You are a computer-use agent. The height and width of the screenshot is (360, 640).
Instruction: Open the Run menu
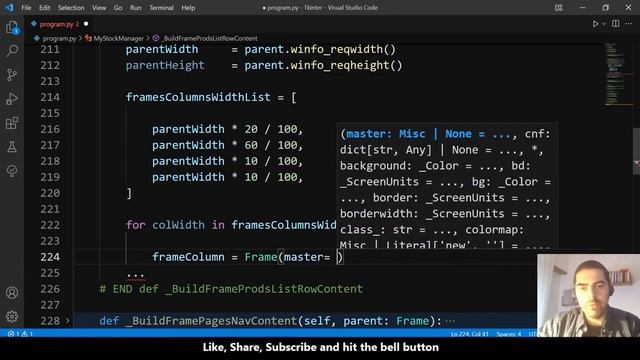pyautogui.click(x=136, y=8)
